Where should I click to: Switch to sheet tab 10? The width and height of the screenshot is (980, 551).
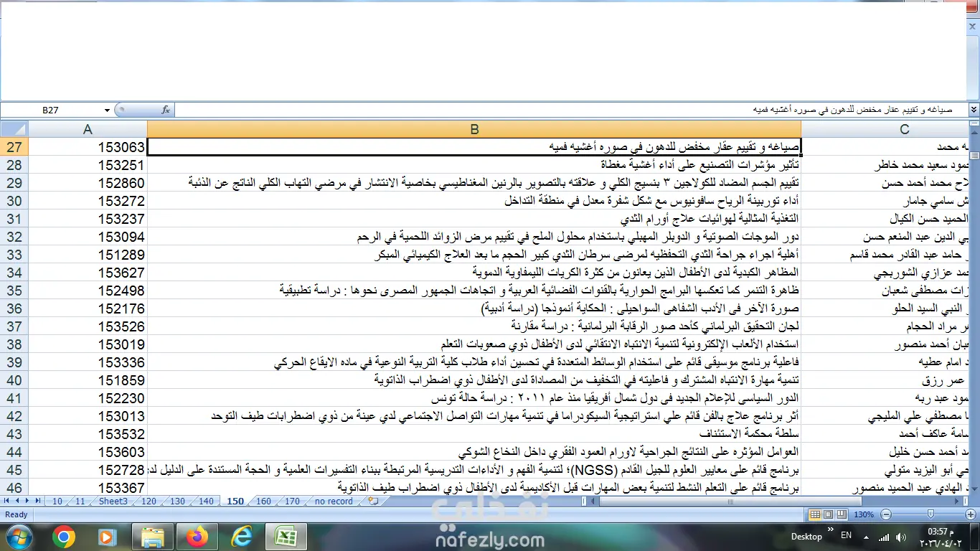pos(57,501)
